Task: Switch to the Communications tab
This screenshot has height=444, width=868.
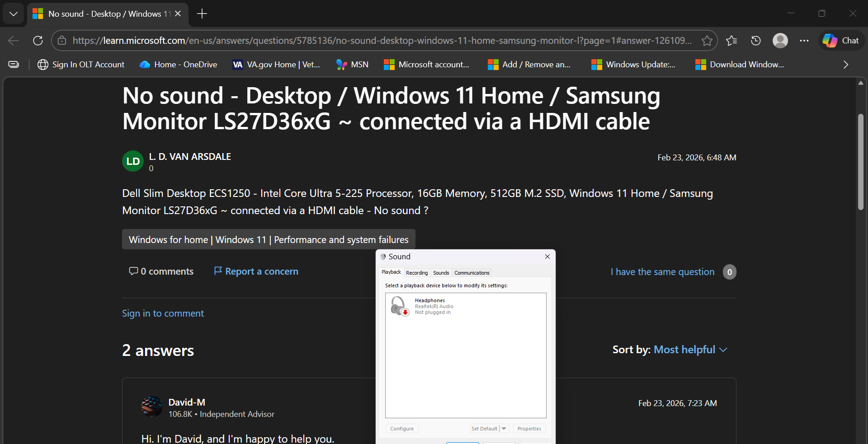Action: 472,273
